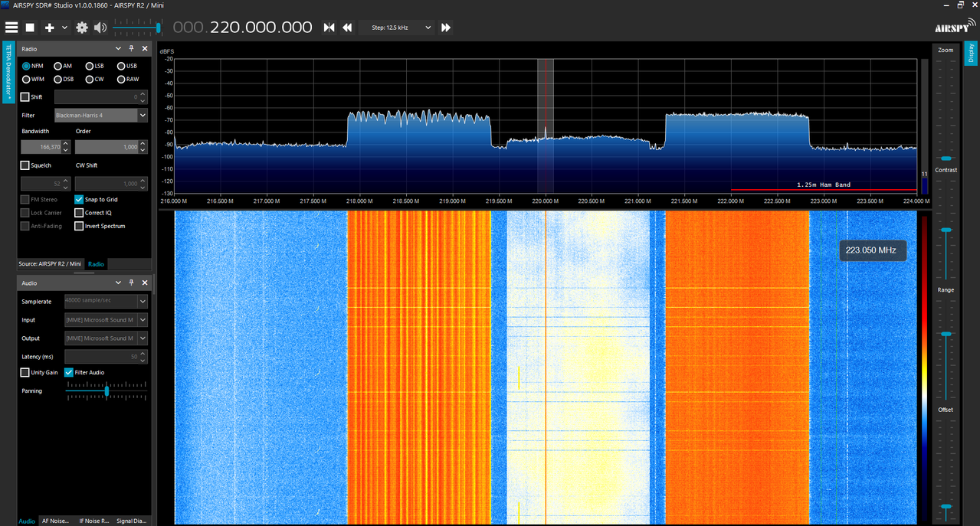The height and width of the screenshot is (526, 980).
Task: Click the Range slider
Action: coord(946,348)
